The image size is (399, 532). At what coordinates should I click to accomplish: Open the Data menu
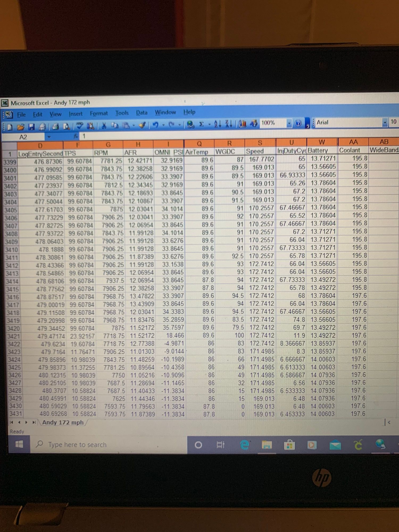coord(142,113)
